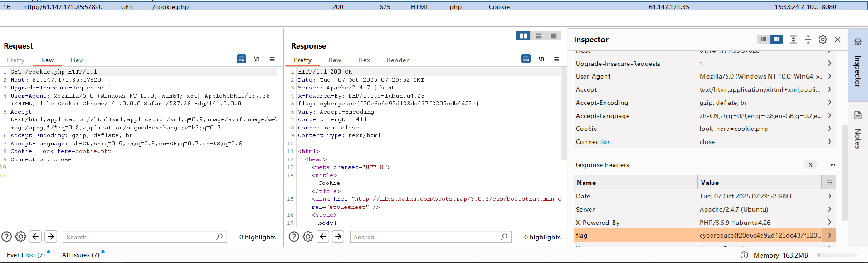
Task: Open the Request panel hamburger options menu
Action: [272, 59]
